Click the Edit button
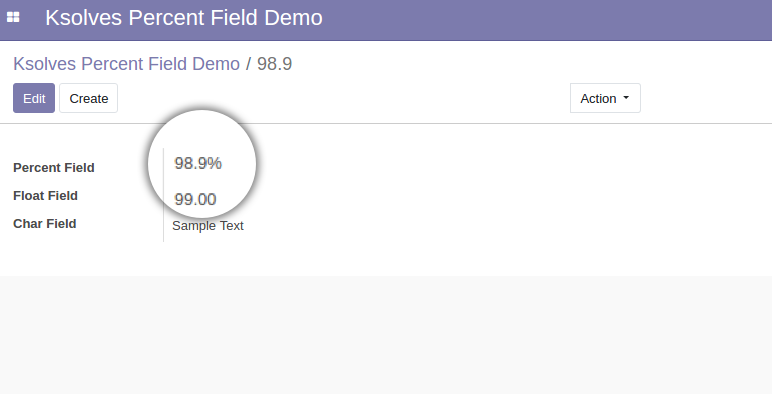Viewport: 772px width, 394px height. (34, 98)
